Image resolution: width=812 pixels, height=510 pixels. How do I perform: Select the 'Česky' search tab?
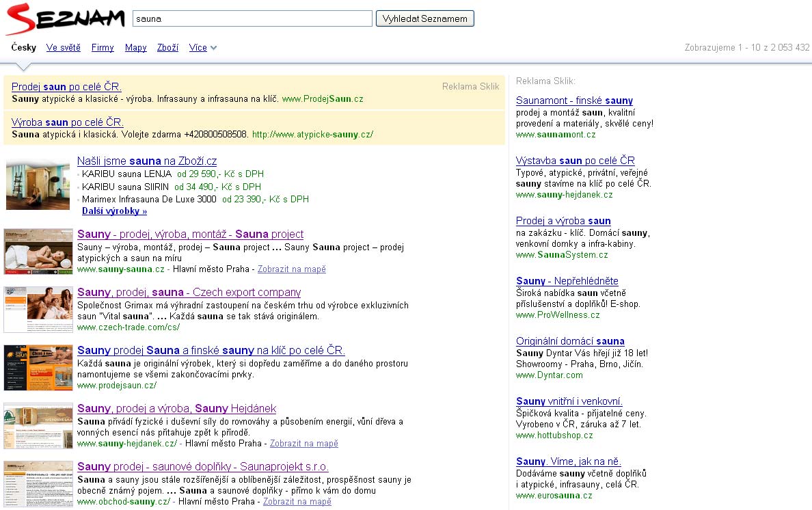tap(24, 48)
